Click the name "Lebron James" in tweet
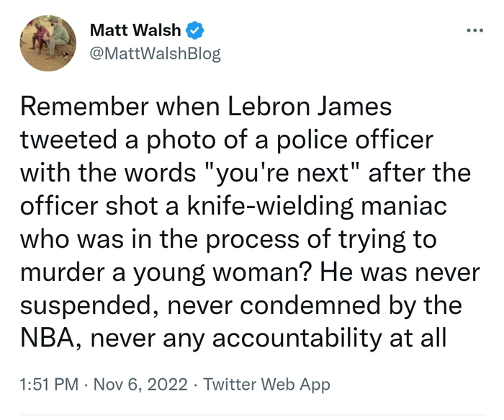 coord(321,108)
